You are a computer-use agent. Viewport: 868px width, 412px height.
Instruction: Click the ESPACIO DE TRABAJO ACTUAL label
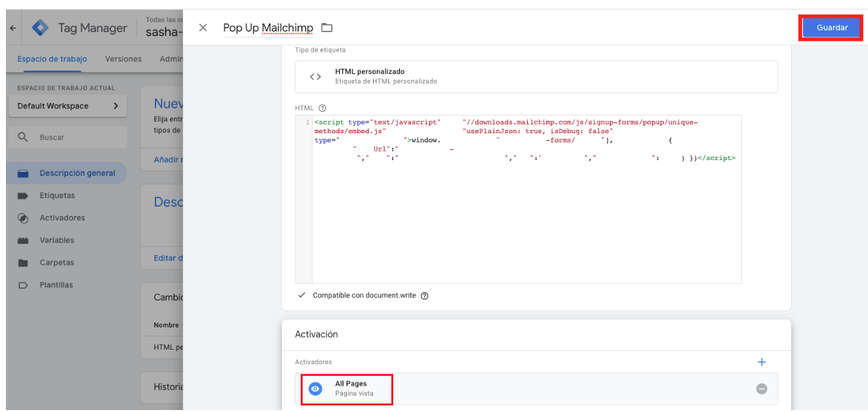66,88
